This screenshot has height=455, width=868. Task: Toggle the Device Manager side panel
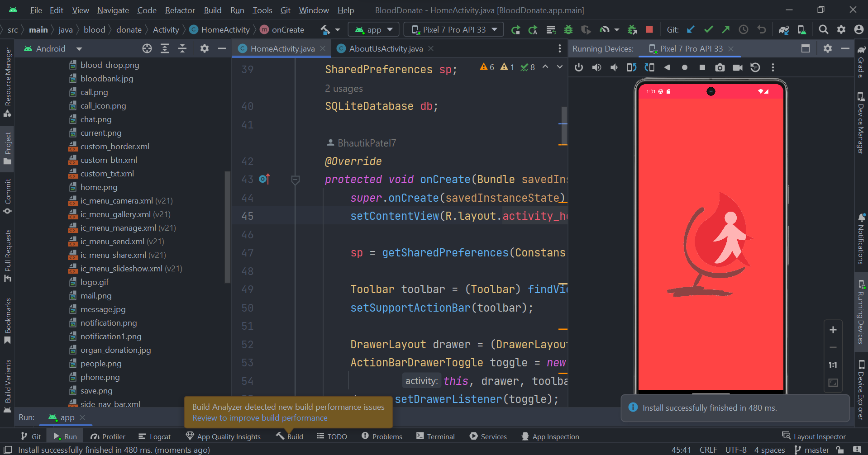(x=861, y=123)
